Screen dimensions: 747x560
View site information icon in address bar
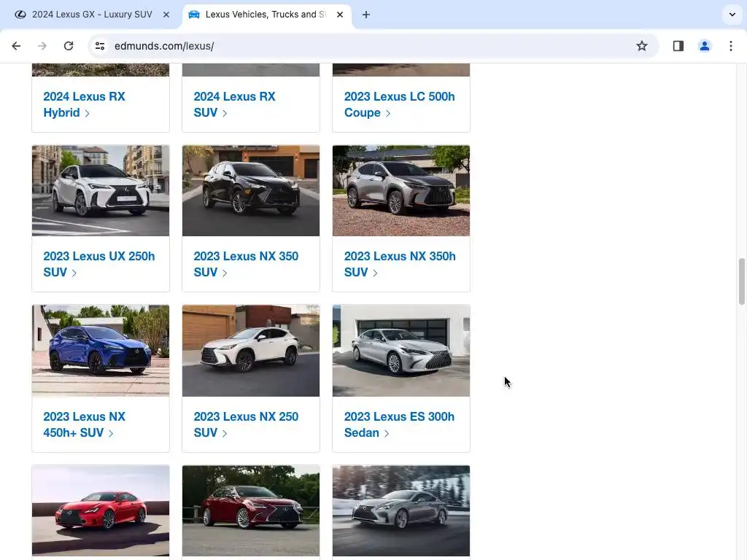(x=100, y=46)
